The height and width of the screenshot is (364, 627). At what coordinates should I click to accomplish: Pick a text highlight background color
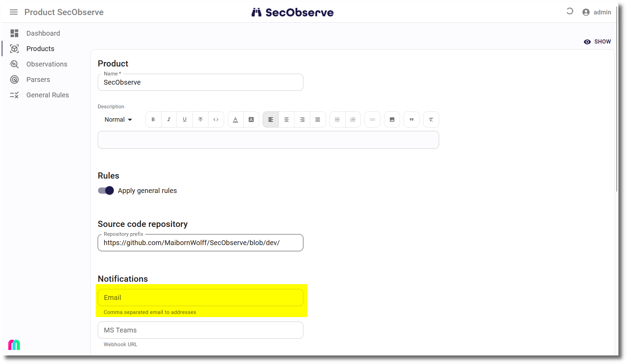point(251,120)
